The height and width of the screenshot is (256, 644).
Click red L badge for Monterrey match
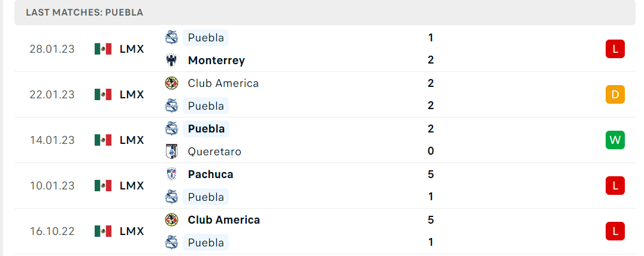(615, 49)
